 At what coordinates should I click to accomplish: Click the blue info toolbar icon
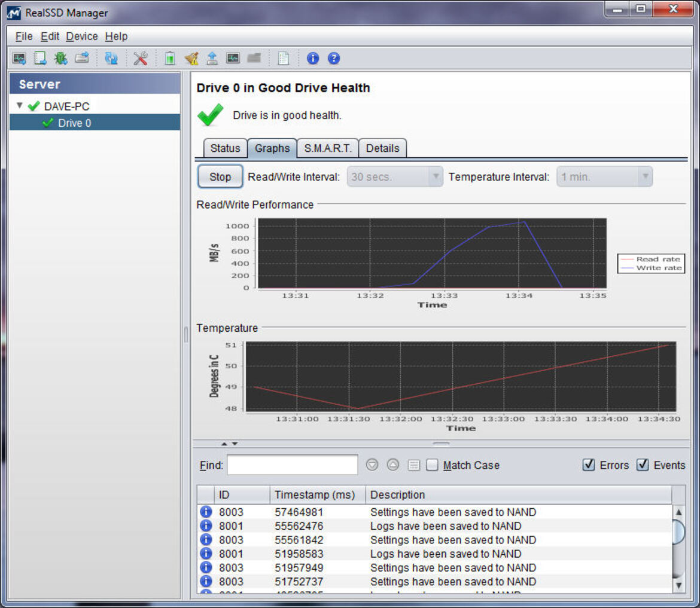pyautogui.click(x=313, y=59)
